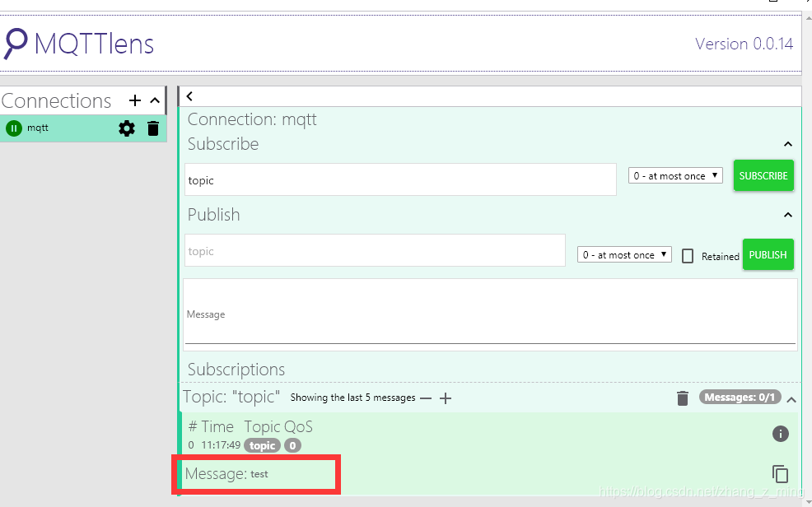Click the received message text "test"

(259, 474)
